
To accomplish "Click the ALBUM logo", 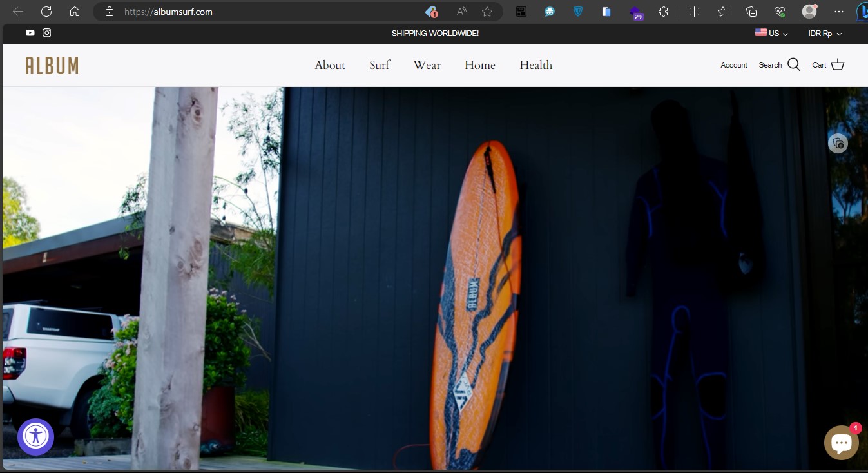I will coord(52,65).
